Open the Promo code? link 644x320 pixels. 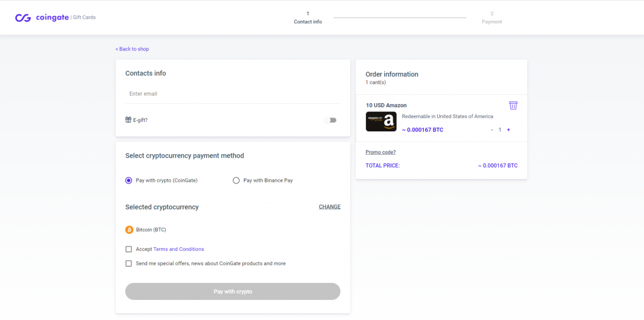tap(380, 152)
